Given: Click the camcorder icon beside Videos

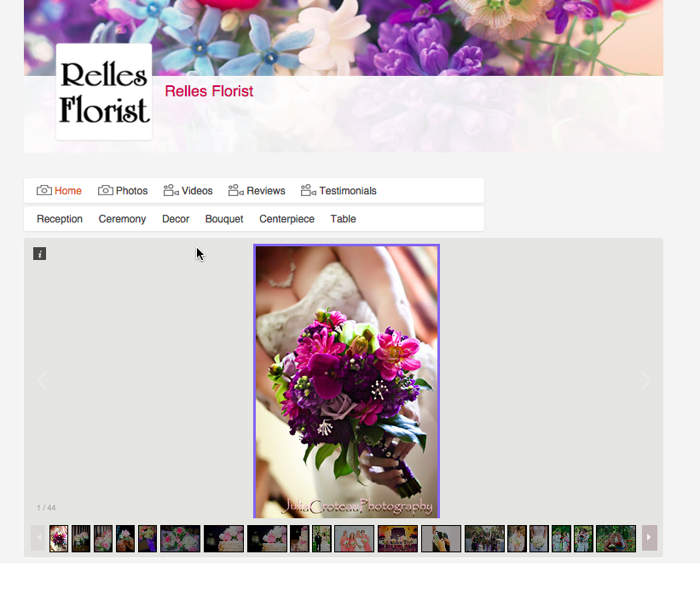Looking at the screenshot, I should (x=171, y=191).
